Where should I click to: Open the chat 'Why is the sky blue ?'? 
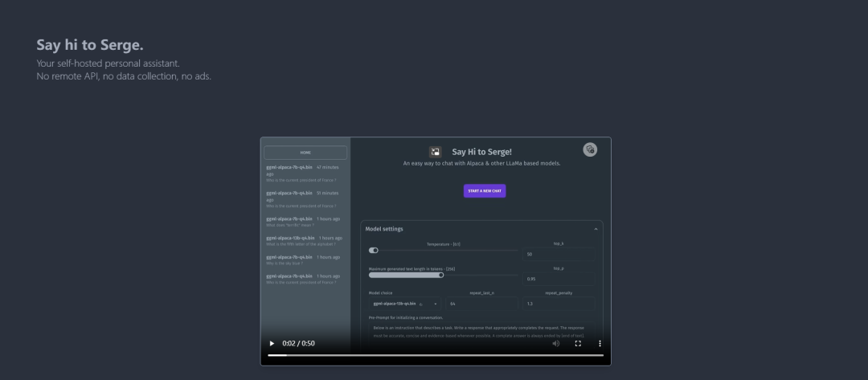tap(305, 260)
